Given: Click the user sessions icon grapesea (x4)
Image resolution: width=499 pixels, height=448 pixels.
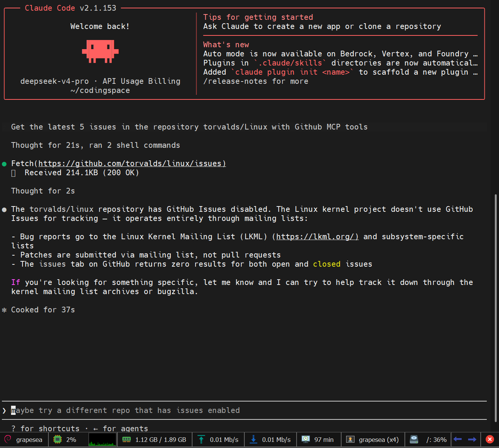Looking at the screenshot, I should [x=350, y=439].
